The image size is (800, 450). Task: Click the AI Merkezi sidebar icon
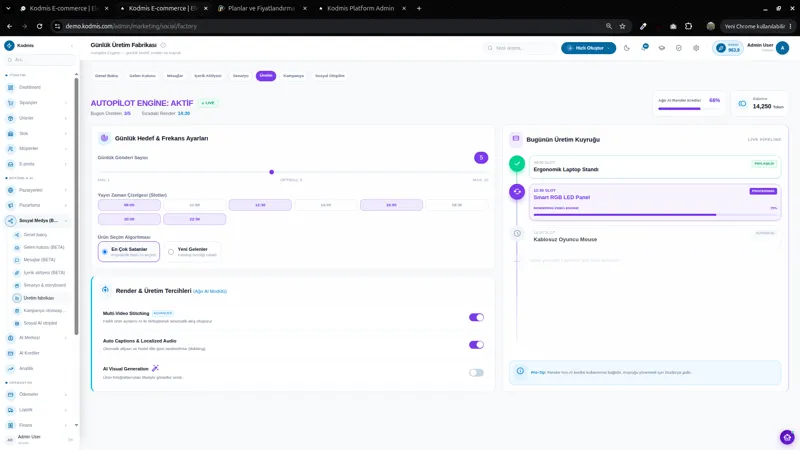tap(10, 338)
